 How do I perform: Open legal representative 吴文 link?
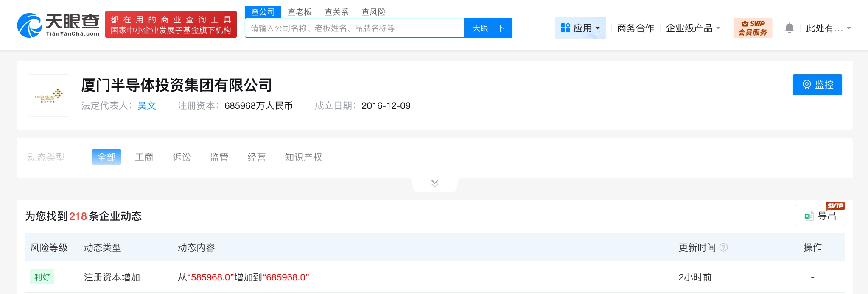(147, 105)
